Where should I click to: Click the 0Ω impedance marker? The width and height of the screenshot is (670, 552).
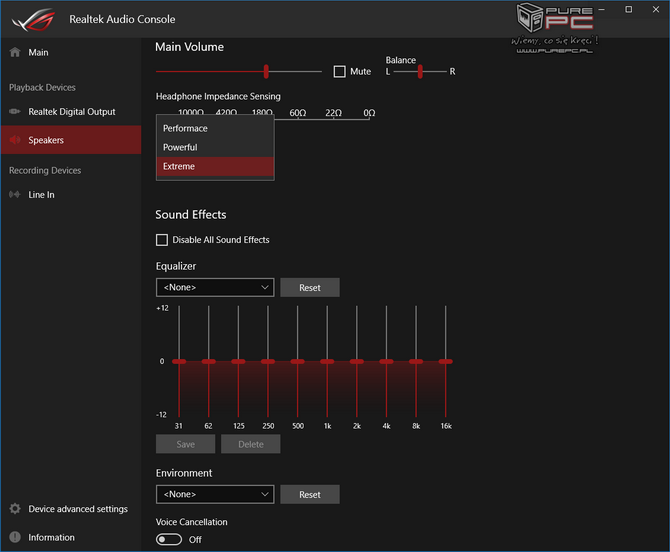370,113
